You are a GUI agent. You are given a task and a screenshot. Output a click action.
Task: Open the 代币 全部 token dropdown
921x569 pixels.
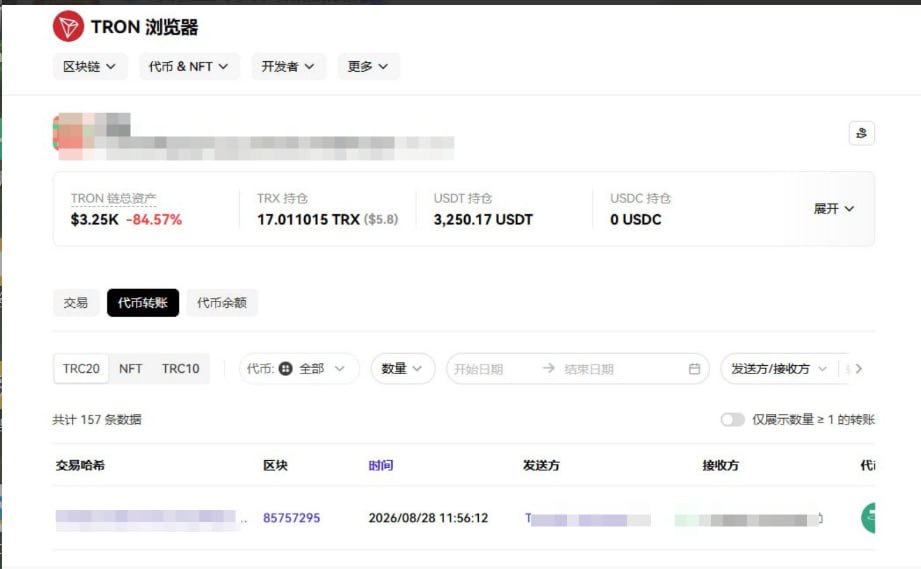[x=299, y=369]
